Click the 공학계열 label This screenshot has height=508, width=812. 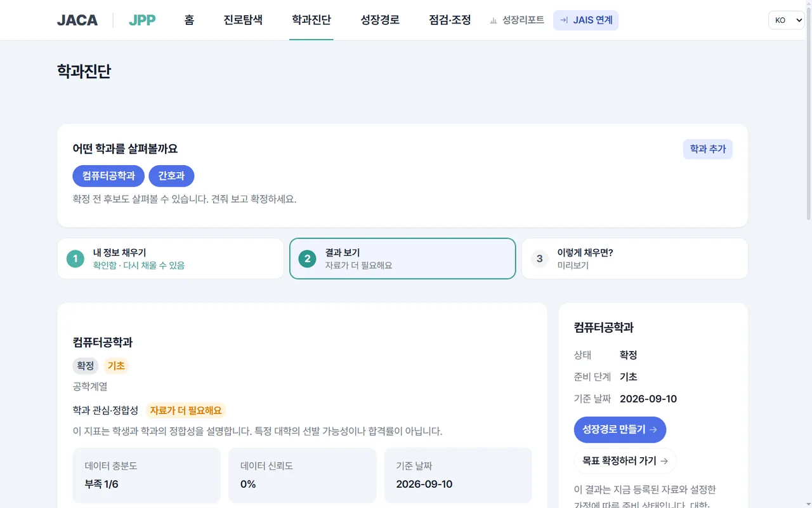[90, 386]
